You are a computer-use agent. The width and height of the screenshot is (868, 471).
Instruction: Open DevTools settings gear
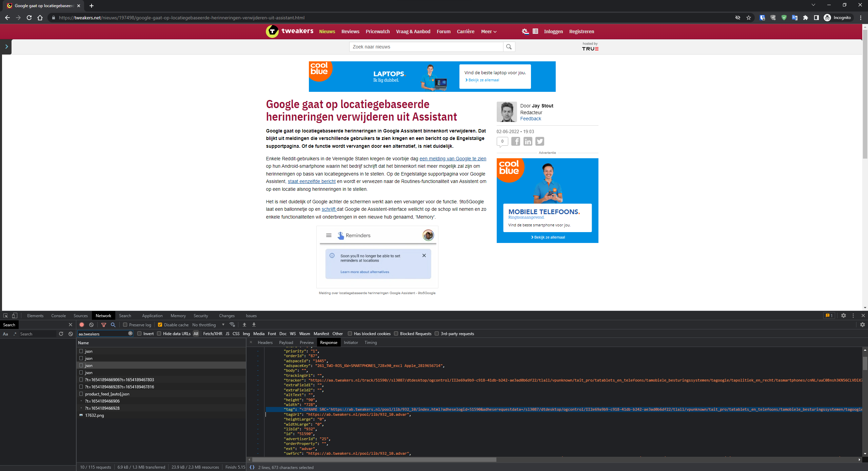(843, 315)
